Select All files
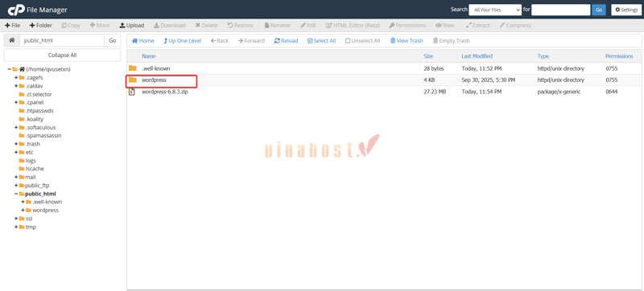 coord(321,40)
